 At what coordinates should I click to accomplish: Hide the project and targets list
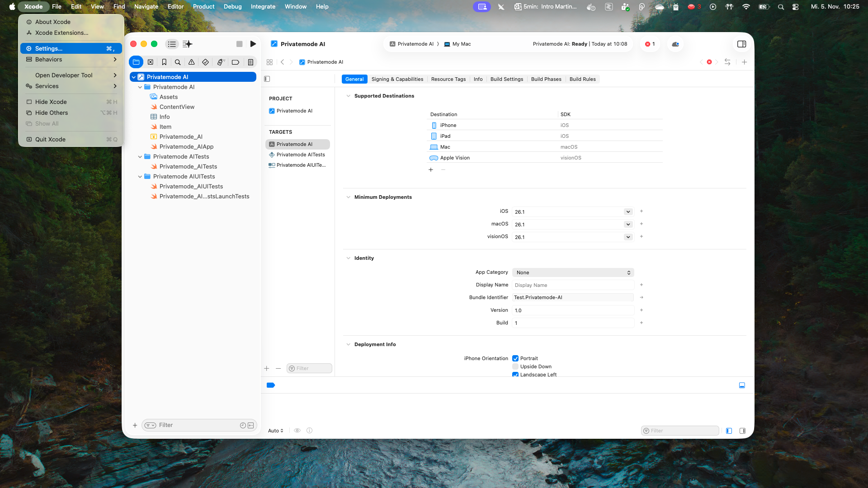(x=267, y=79)
